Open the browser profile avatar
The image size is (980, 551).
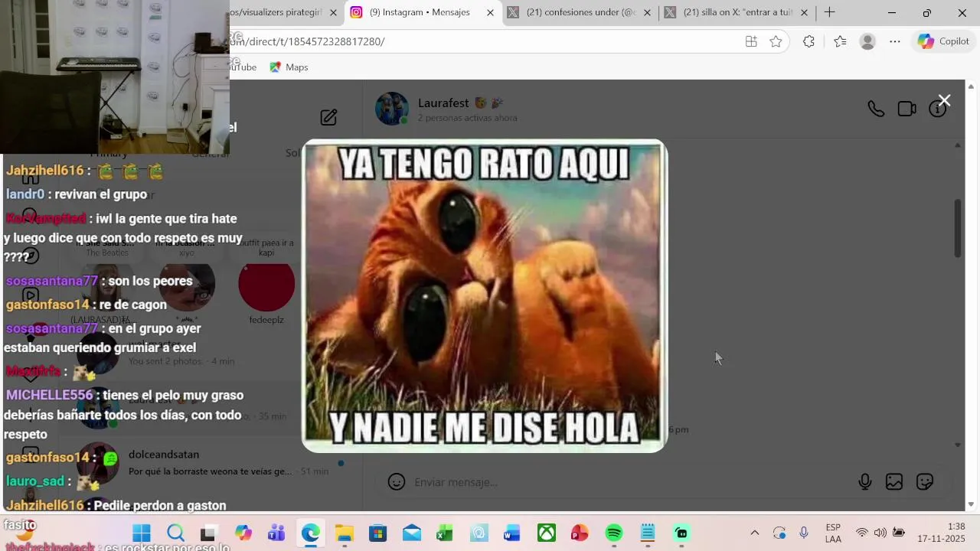point(867,41)
